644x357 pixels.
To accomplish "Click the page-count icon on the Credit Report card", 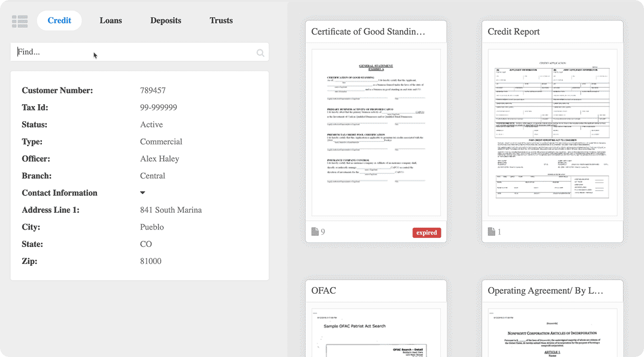I will tap(492, 232).
